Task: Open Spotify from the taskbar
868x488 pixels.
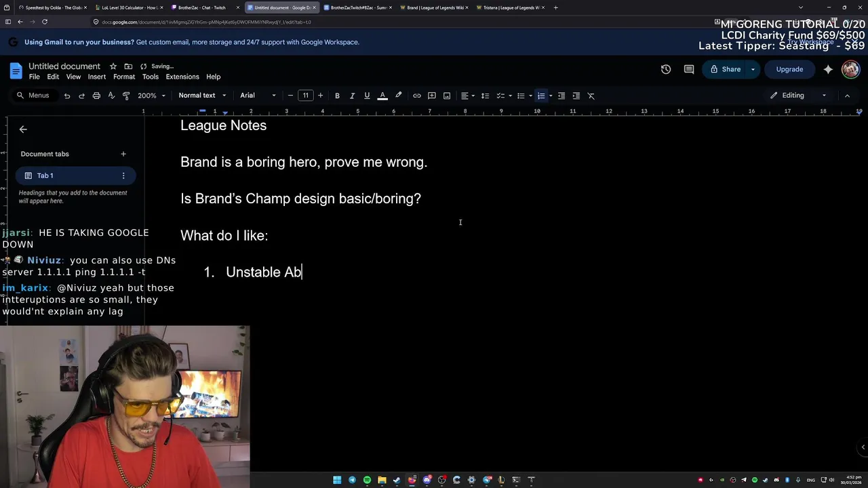Action: 367,480
